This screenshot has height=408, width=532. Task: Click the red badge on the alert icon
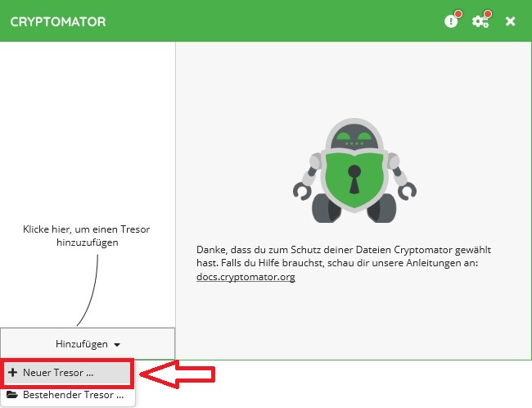tap(458, 15)
